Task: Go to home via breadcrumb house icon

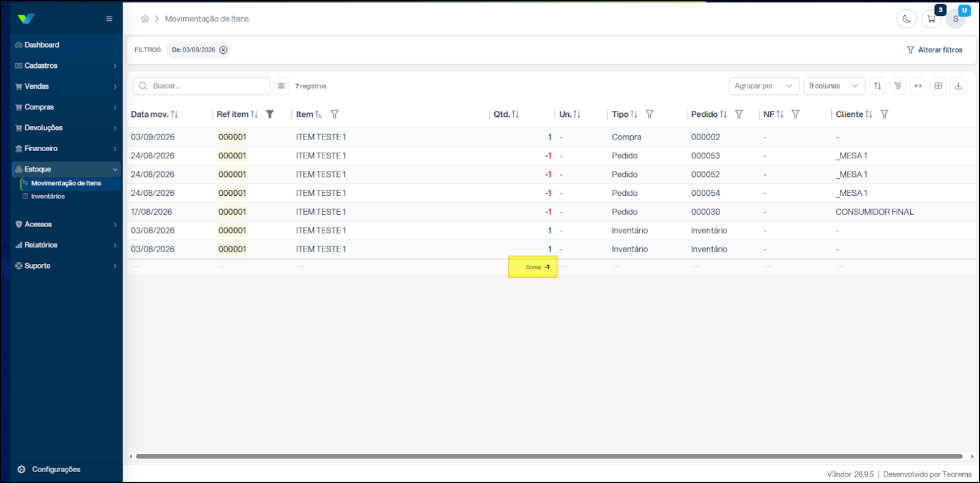Action: click(x=145, y=19)
